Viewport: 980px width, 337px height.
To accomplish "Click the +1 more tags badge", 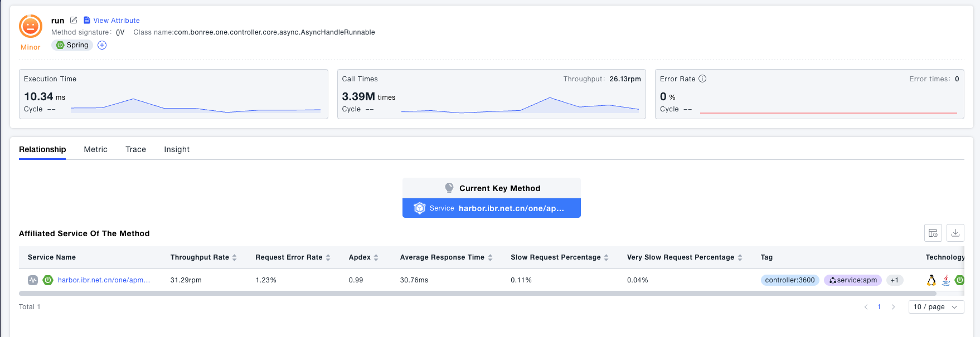I will click(x=894, y=280).
